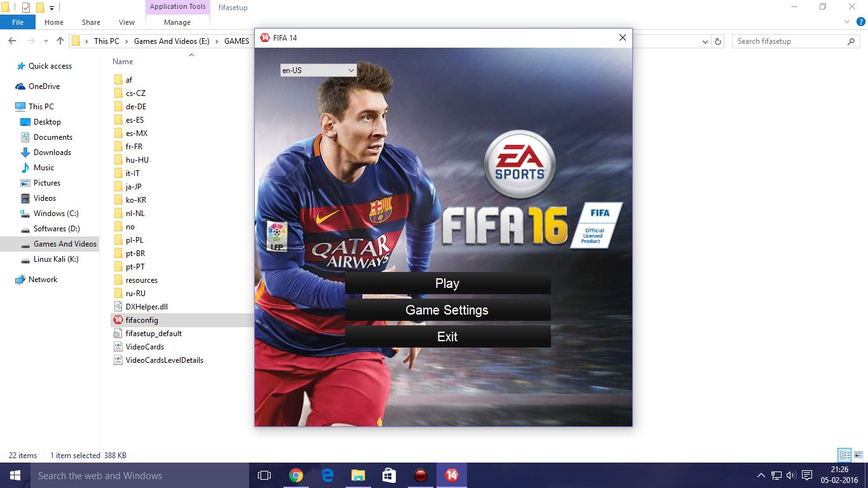This screenshot has height=488, width=868.
Task: Open Game Settings in the FIFA launcher
Action: [x=447, y=310]
